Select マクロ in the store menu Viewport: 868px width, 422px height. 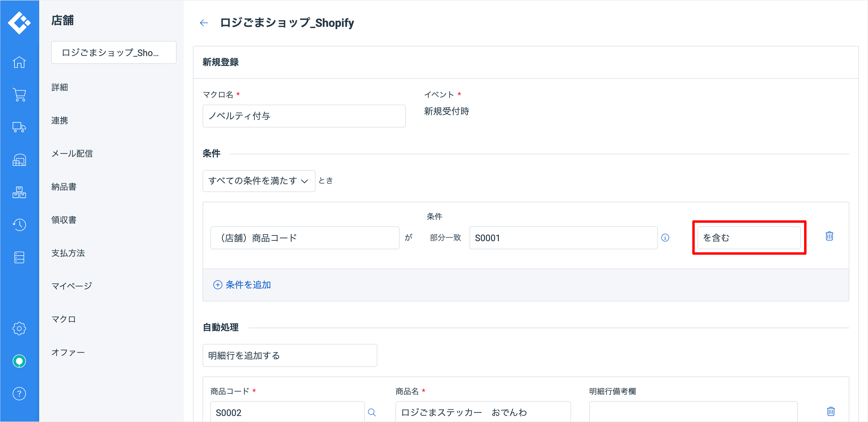(63, 319)
